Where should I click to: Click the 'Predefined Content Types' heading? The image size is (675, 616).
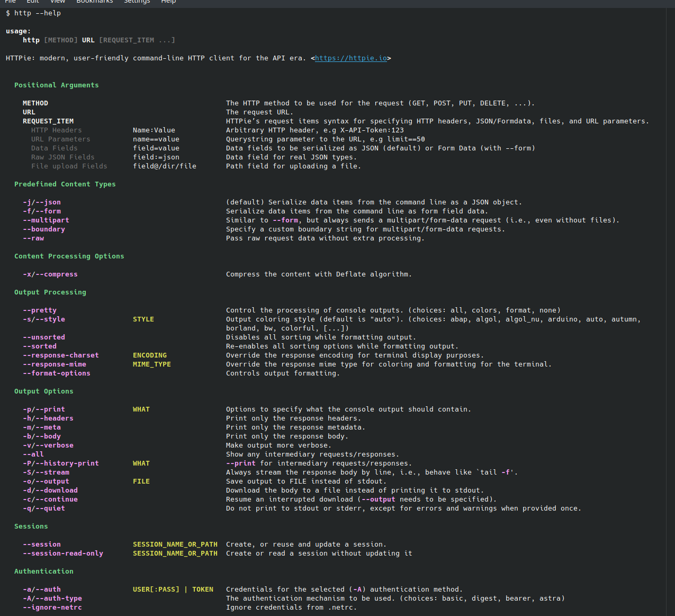[65, 184]
